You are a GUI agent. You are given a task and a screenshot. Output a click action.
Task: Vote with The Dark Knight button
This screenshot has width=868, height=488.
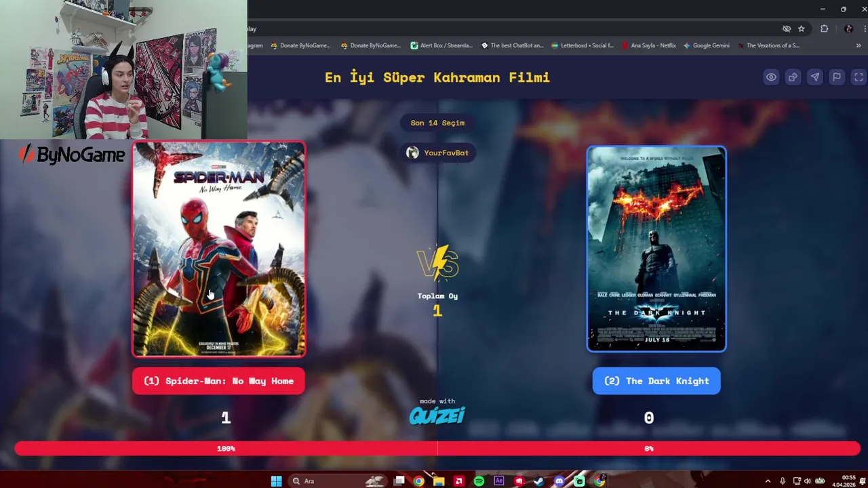coord(656,381)
